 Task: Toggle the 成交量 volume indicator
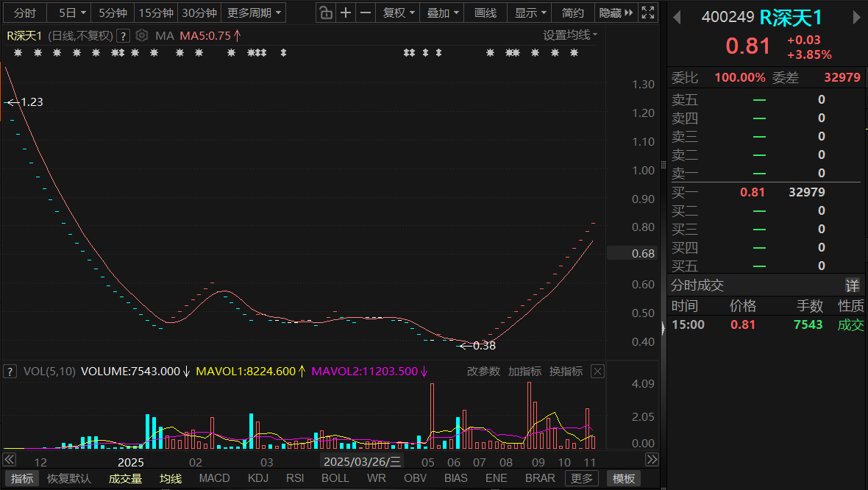[x=126, y=478]
